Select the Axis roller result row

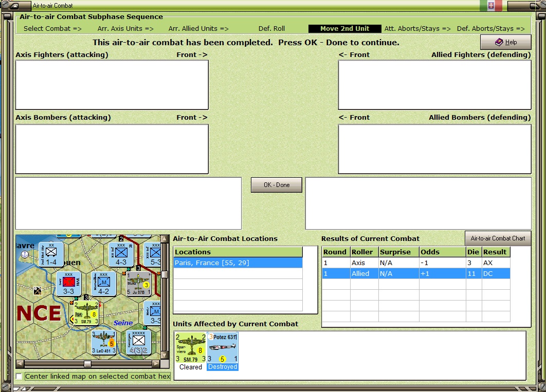point(416,263)
